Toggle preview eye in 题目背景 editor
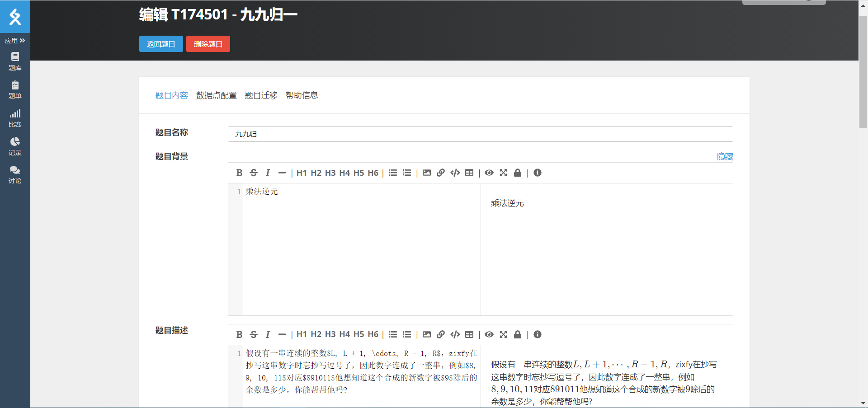This screenshot has width=868, height=408. tap(489, 173)
